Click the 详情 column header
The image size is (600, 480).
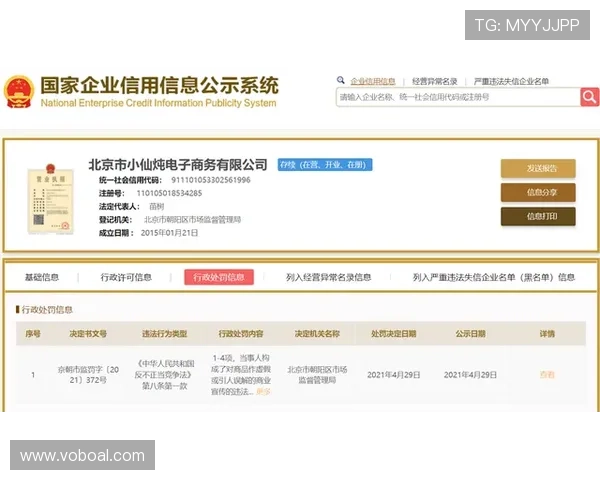[547, 334]
